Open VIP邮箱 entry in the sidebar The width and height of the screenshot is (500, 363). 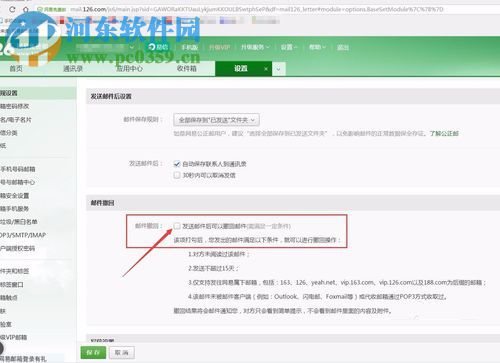pos(13,337)
